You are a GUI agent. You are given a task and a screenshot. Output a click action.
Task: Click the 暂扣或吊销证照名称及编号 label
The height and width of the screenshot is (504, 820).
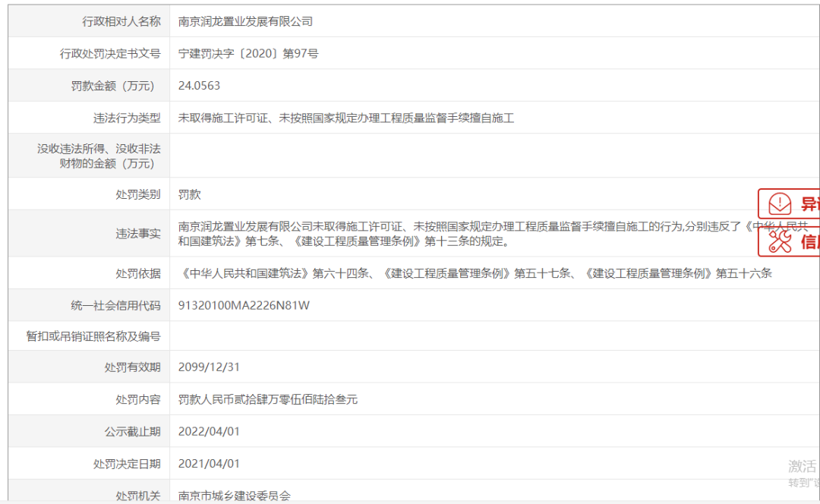(x=93, y=336)
